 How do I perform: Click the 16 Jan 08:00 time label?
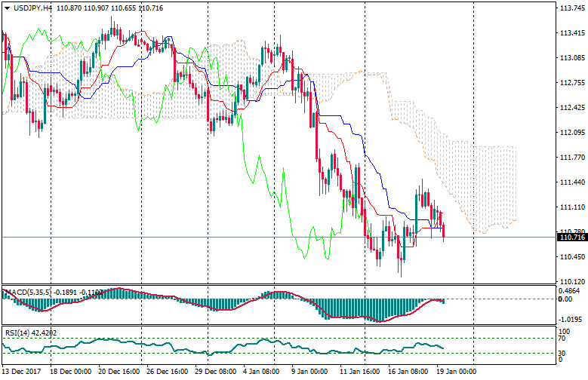pos(406,372)
